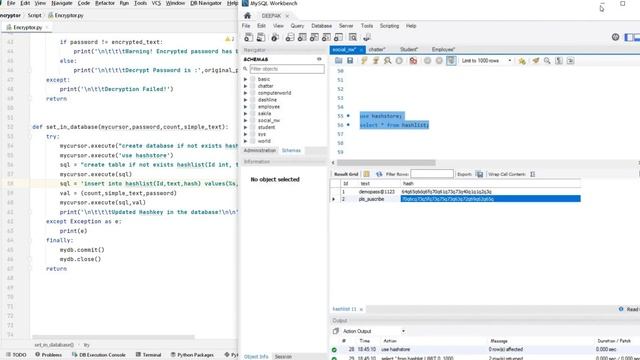Viewport: 640px width, 360px height.
Task: Click the result grid form editor icon
Action: click(x=367, y=174)
